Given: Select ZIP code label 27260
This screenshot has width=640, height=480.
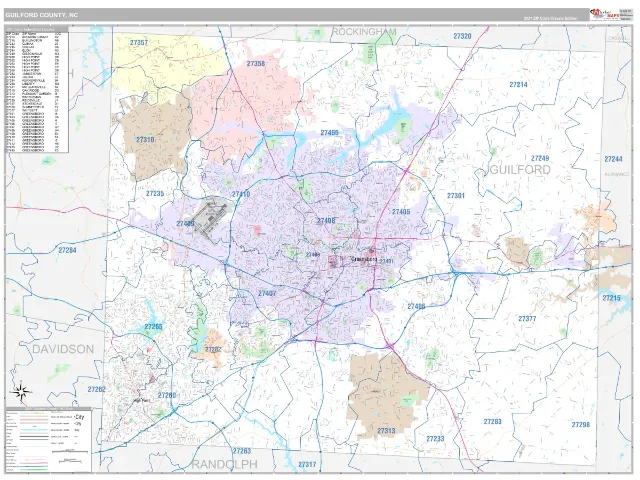Looking at the screenshot, I should coord(167,396).
